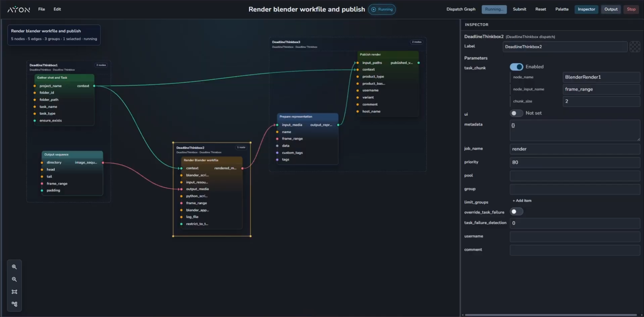Edit the job_name field
This screenshot has height=317, width=644.
(575, 149)
